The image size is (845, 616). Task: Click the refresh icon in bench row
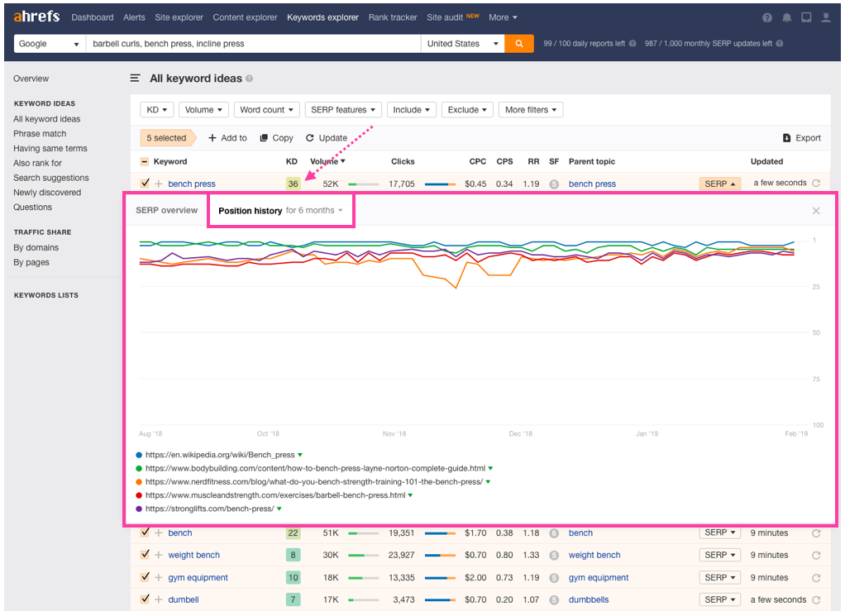click(x=816, y=533)
